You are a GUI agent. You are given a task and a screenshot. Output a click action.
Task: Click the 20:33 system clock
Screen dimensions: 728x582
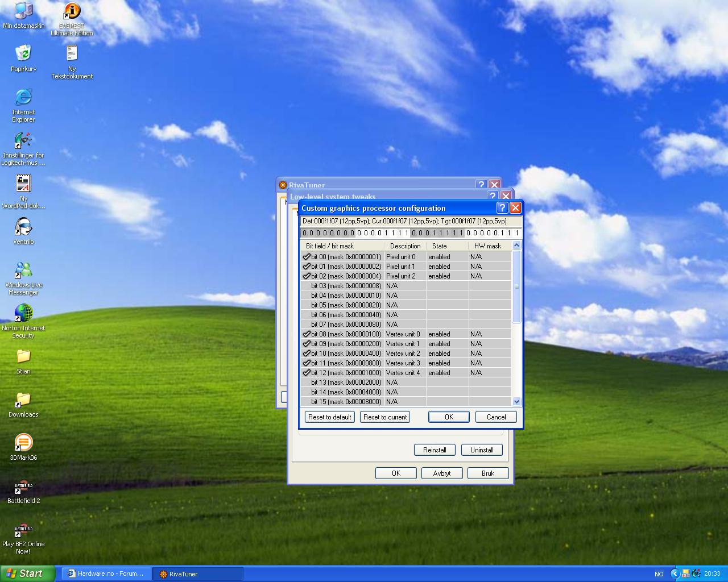point(712,574)
